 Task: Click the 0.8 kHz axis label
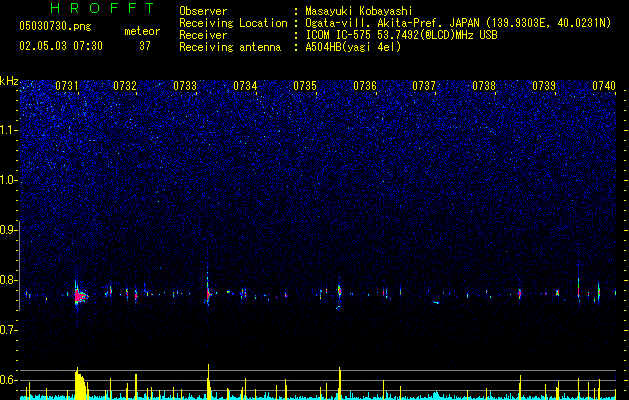click(x=9, y=280)
